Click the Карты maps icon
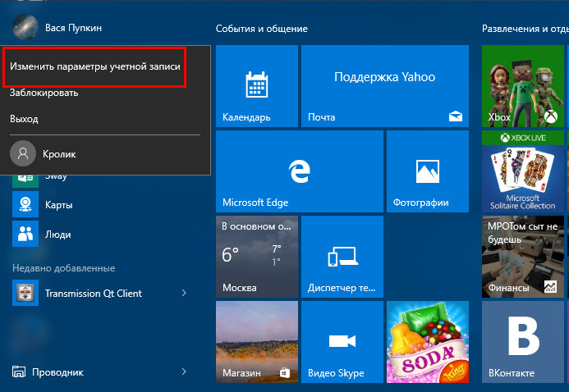 pyautogui.click(x=25, y=205)
